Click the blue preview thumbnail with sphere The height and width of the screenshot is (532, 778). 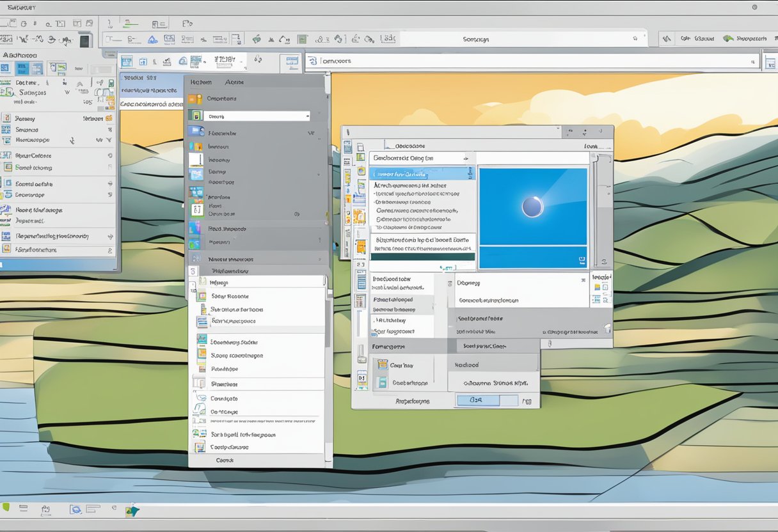point(532,207)
